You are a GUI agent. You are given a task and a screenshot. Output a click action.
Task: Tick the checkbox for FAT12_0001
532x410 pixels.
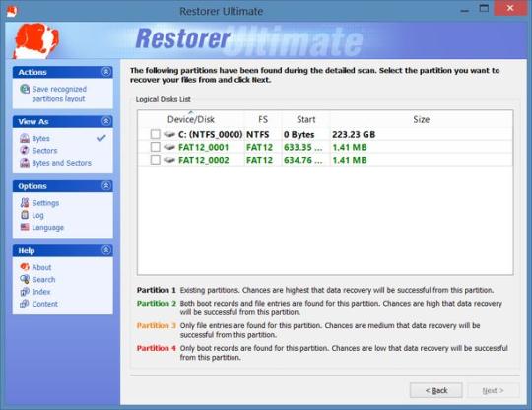point(155,147)
